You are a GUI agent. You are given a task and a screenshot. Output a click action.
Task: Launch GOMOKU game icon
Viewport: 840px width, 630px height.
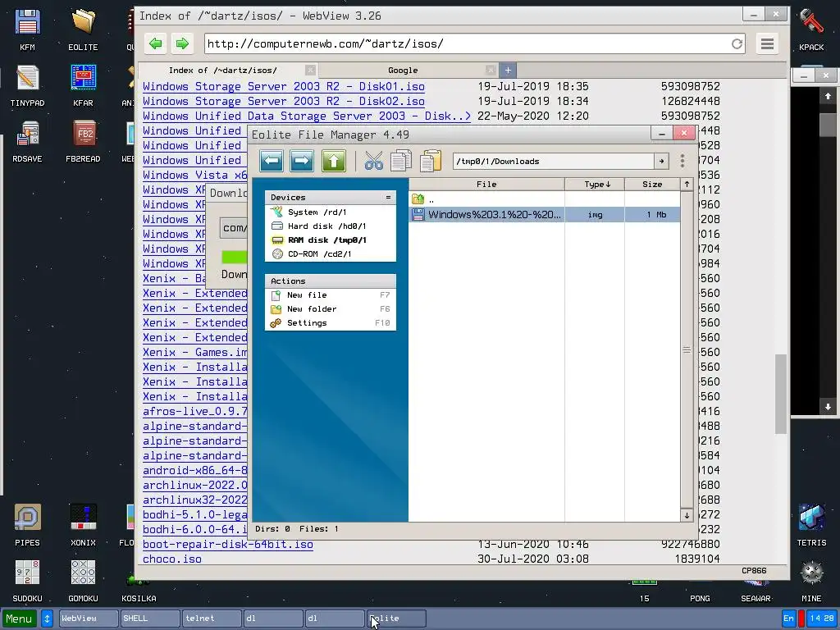coord(83,581)
